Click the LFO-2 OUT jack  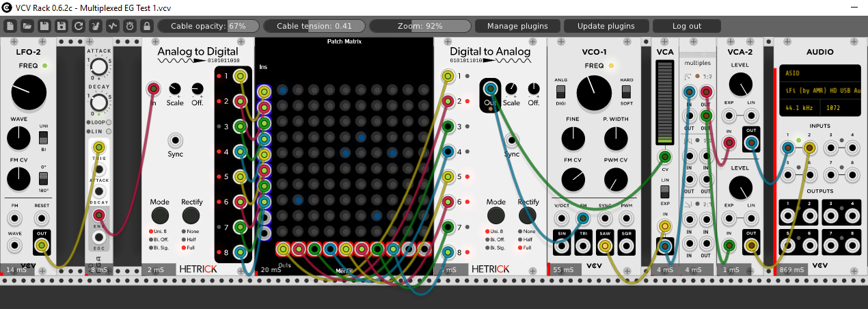click(x=42, y=245)
